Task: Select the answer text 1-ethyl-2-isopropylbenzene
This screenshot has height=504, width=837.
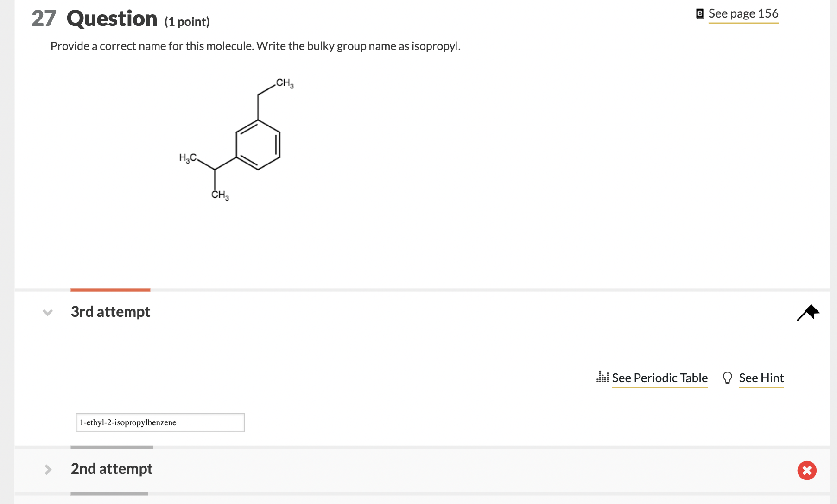Action: click(128, 422)
